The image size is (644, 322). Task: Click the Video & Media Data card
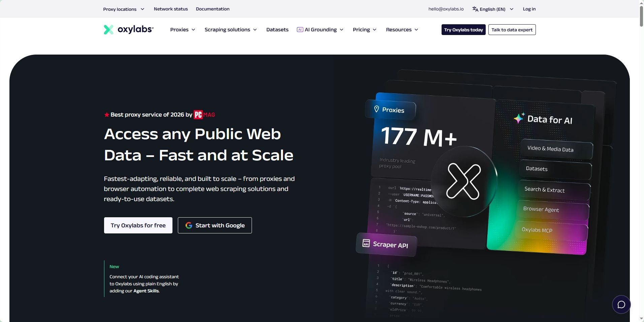(556, 149)
